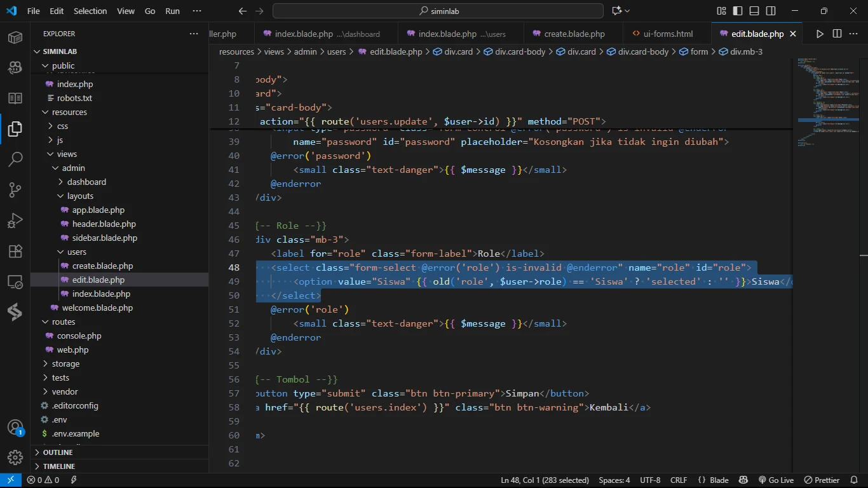
Task: Click the Run play button in editor toolbar
Action: tap(820, 34)
